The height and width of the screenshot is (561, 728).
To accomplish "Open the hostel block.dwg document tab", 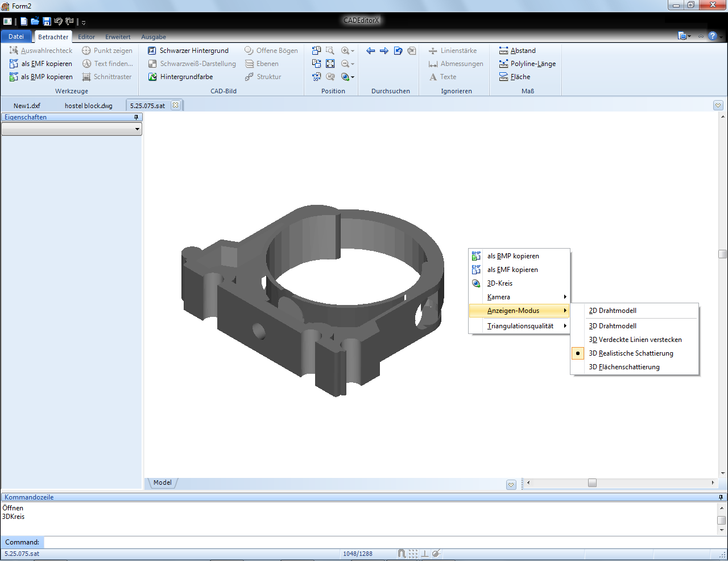I will click(x=88, y=106).
